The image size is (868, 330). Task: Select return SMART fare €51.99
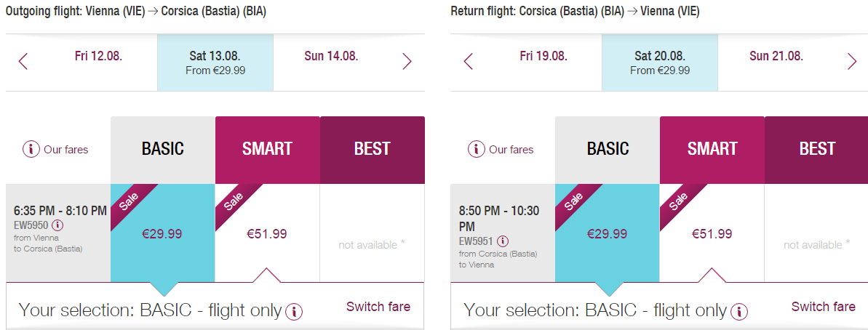coord(712,233)
